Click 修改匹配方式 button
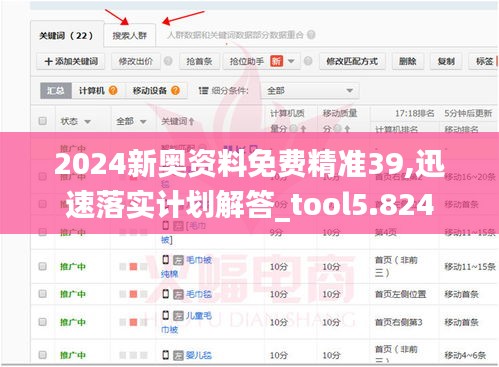This screenshot has width=499, height=367. tap(352, 61)
